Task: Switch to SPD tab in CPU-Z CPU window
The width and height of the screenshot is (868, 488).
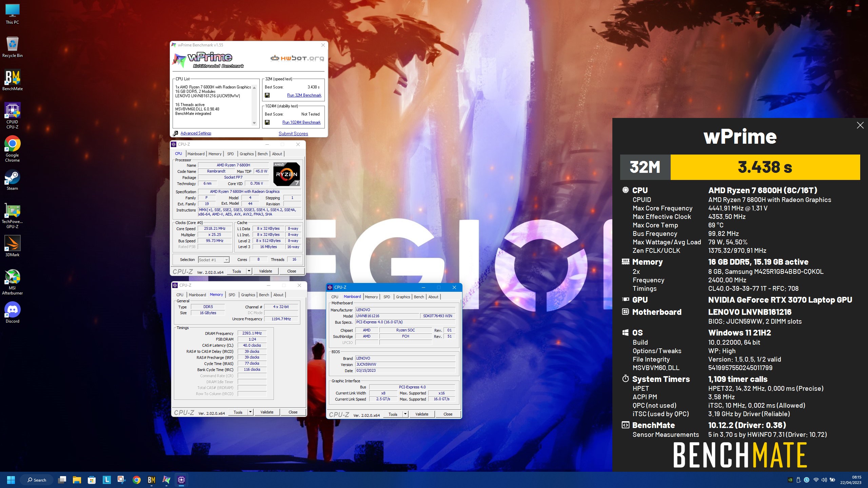Action: coord(231,154)
